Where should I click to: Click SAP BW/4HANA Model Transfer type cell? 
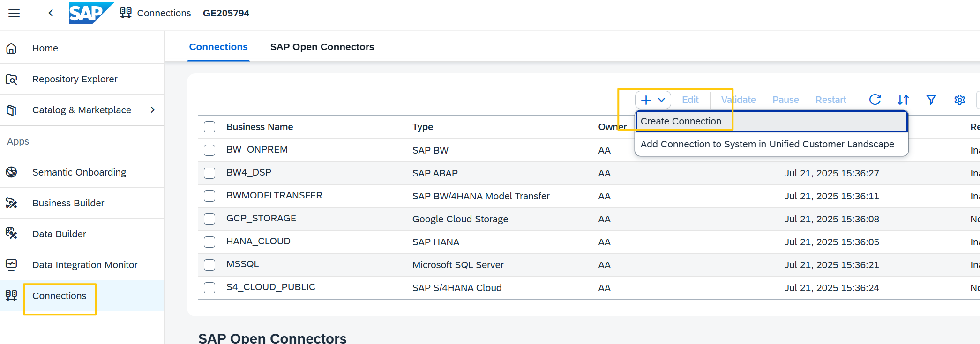[481, 196]
